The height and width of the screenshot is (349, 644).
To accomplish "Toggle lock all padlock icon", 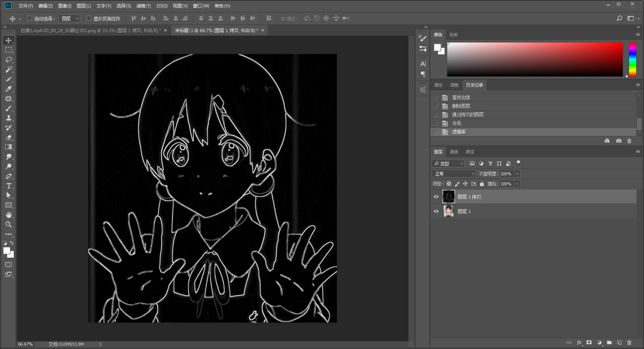I will click(482, 184).
